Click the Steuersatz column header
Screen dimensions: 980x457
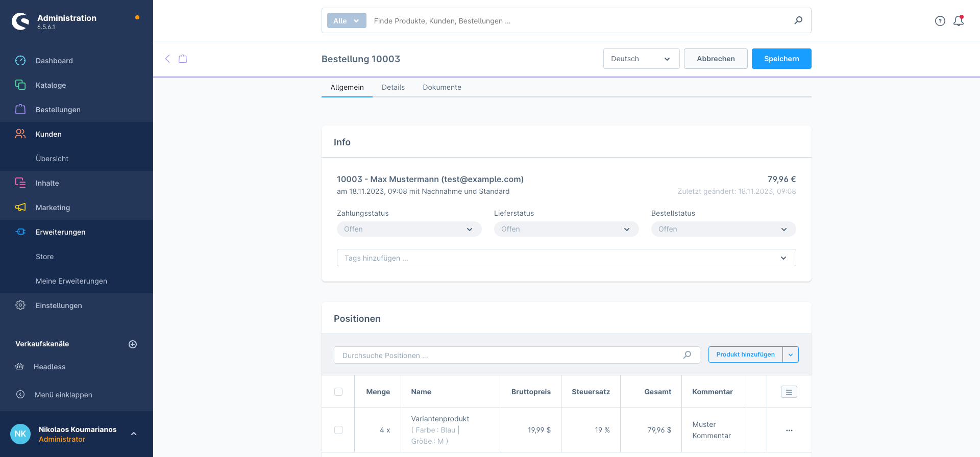click(x=591, y=392)
